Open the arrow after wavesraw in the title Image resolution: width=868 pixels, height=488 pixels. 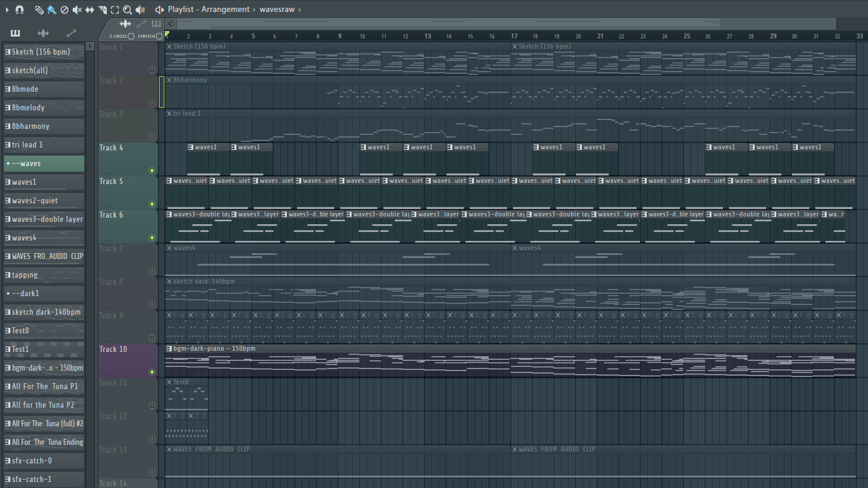pyautogui.click(x=300, y=10)
